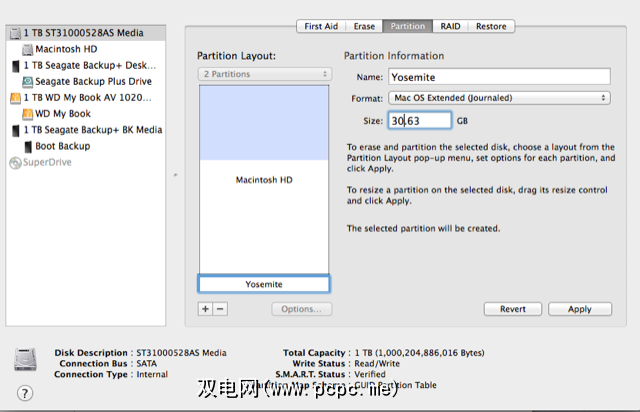This screenshot has height=412, width=640.
Task: Click the hard disk icon beside Disk Description
Action: (25, 359)
